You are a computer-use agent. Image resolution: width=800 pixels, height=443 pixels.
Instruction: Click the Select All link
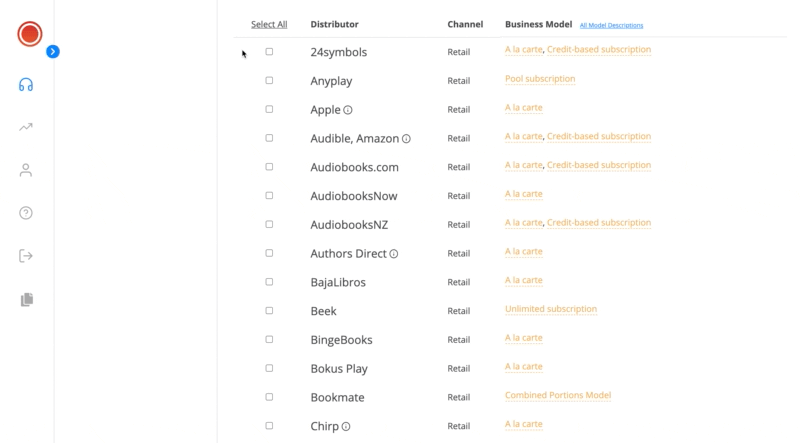(x=269, y=24)
